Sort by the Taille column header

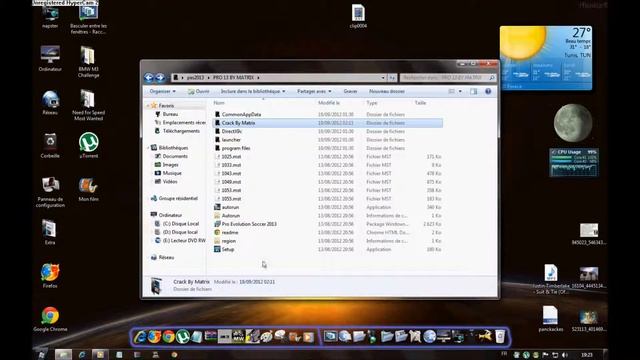(420, 103)
